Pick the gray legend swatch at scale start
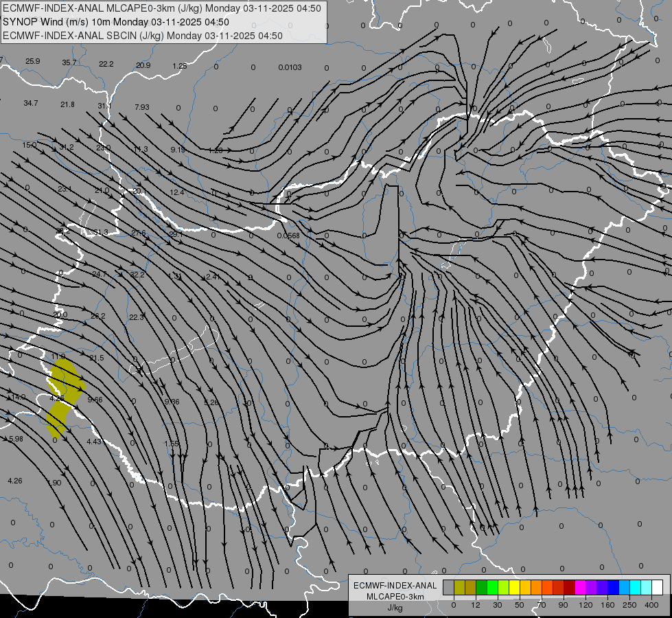The height and width of the screenshot is (618, 672). coord(448,588)
